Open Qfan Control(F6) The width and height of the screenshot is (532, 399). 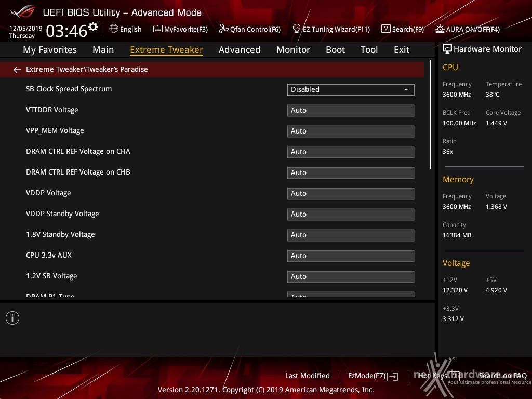(x=250, y=29)
